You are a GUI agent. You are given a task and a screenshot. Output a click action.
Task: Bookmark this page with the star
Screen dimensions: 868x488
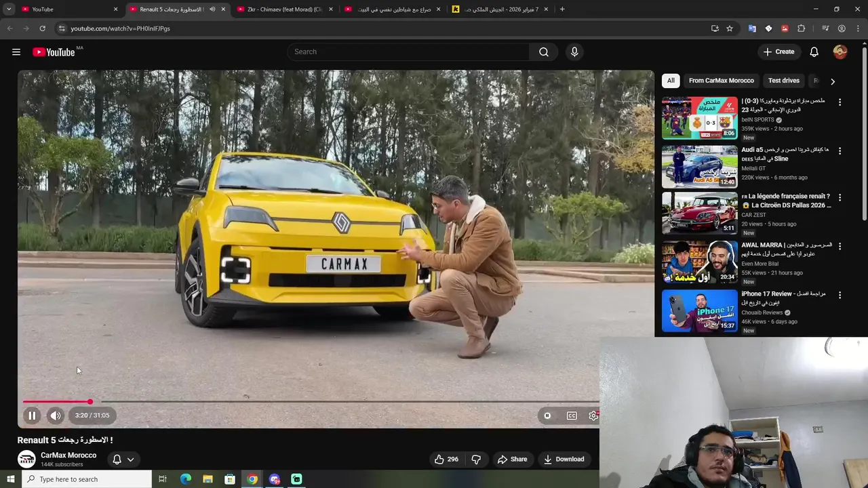730,28
